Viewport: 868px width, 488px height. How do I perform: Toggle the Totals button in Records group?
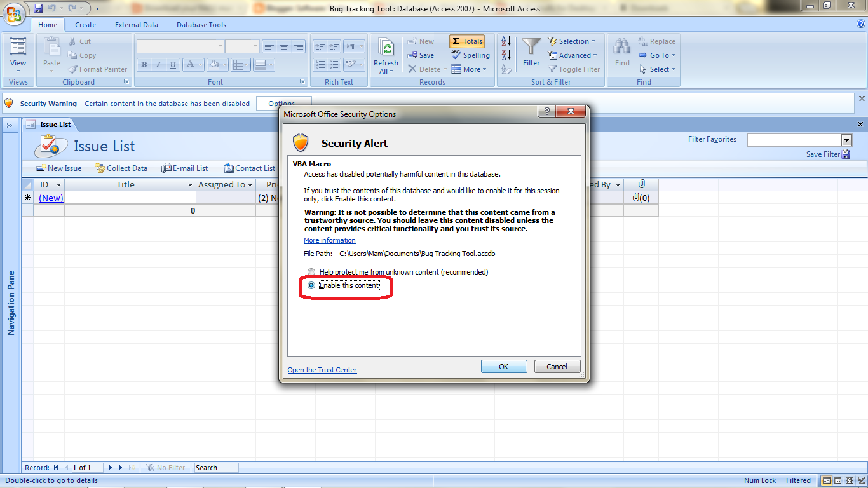(x=467, y=41)
